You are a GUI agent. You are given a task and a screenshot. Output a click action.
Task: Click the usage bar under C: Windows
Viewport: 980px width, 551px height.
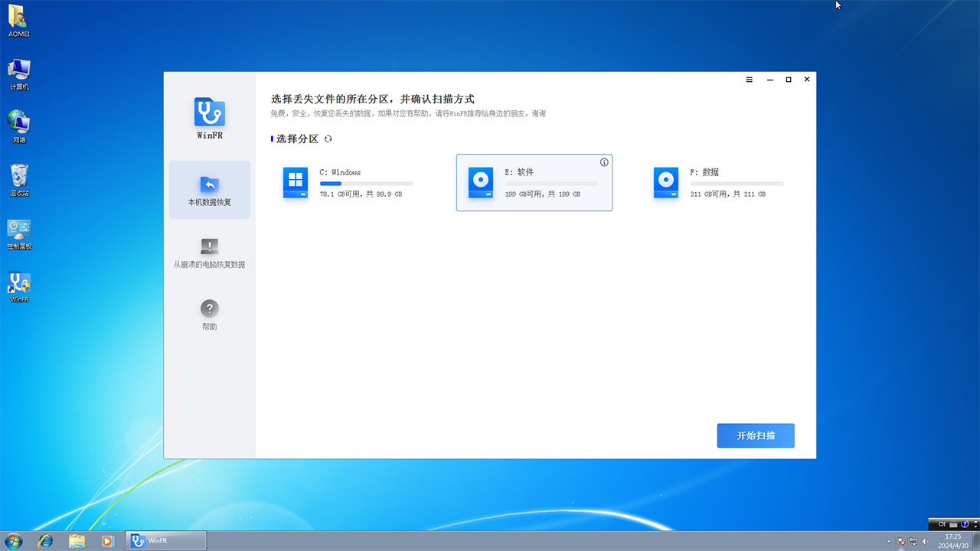366,184
